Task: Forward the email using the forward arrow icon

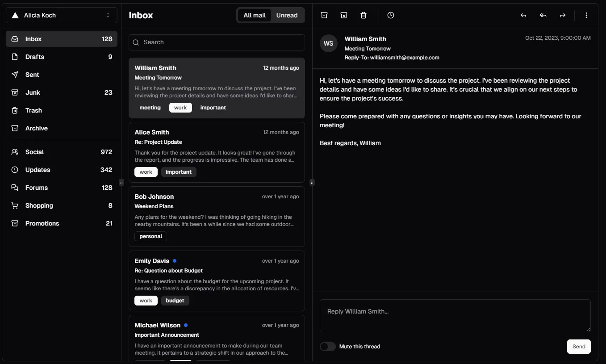Action: pyautogui.click(x=562, y=15)
